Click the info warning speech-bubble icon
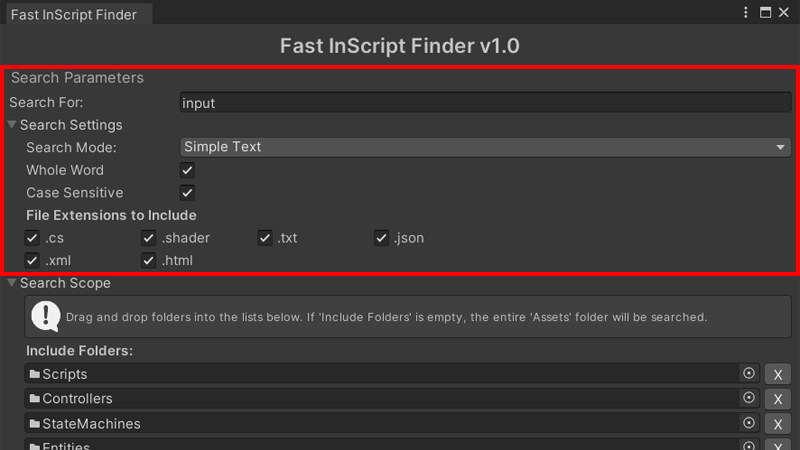 tap(46, 316)
